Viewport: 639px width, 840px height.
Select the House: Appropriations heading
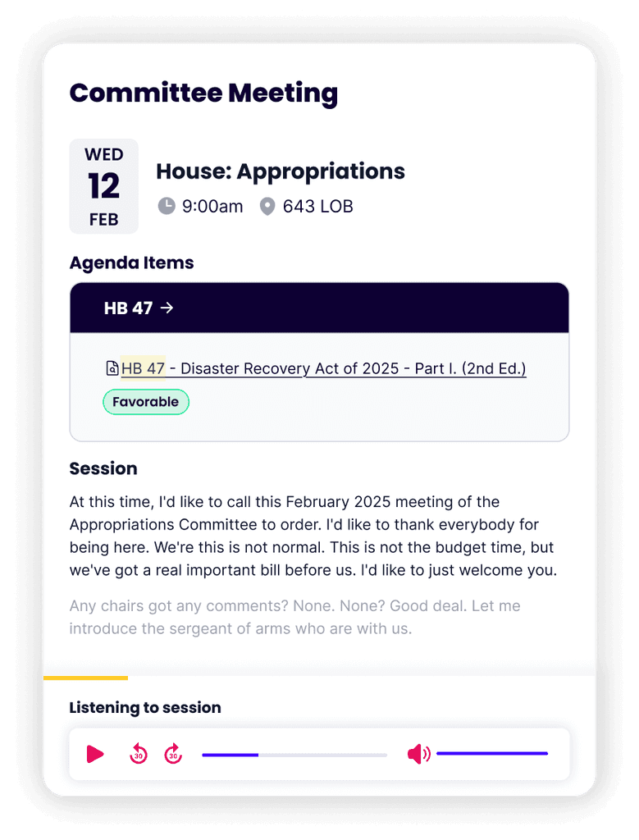pos(281,171)
